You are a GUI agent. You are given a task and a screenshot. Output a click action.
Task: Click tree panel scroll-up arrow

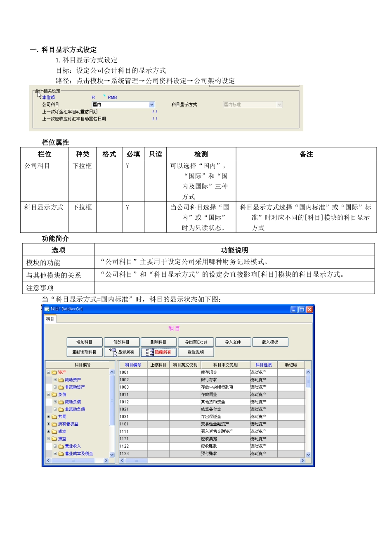coord(112,372)
